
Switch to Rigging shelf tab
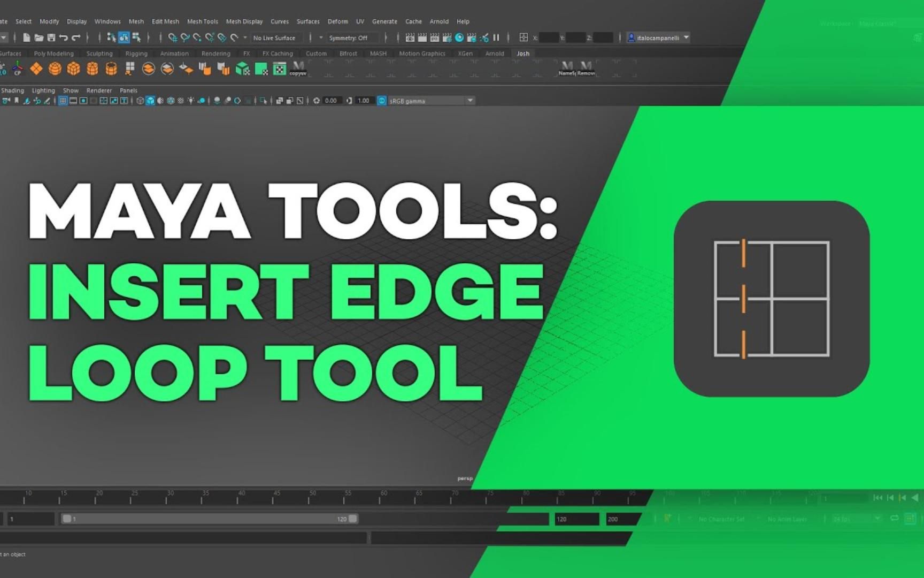click(x=136, y=54)
